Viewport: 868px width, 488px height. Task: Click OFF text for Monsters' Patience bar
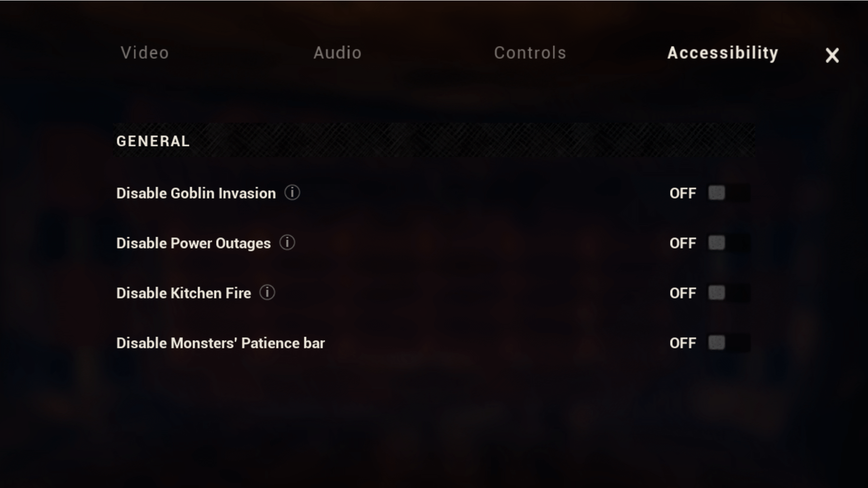tap(682, 343)
